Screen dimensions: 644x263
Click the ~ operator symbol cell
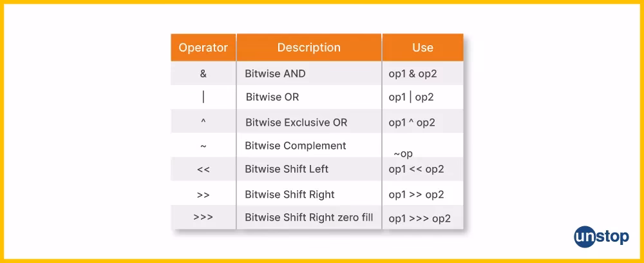204,146
